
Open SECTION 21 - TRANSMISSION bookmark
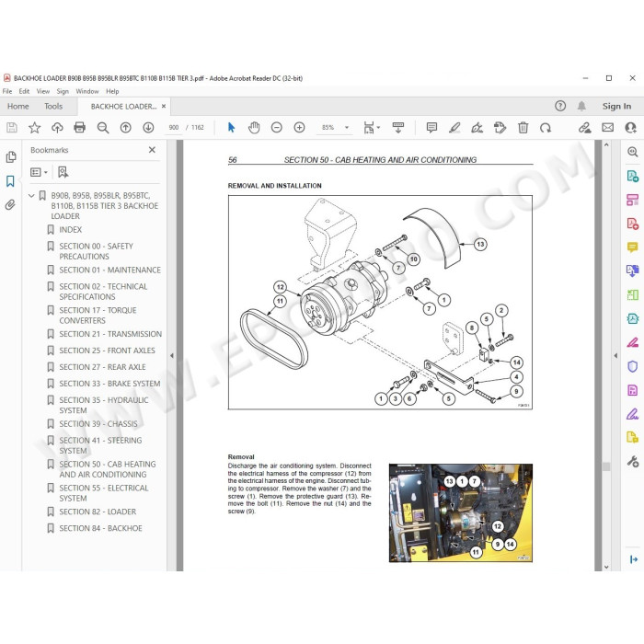click(110, 334)
